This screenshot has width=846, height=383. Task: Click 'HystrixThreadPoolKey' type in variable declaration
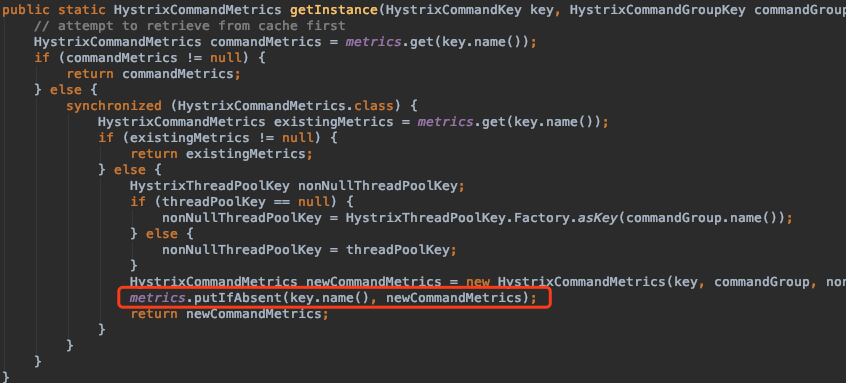coord(210,186)
